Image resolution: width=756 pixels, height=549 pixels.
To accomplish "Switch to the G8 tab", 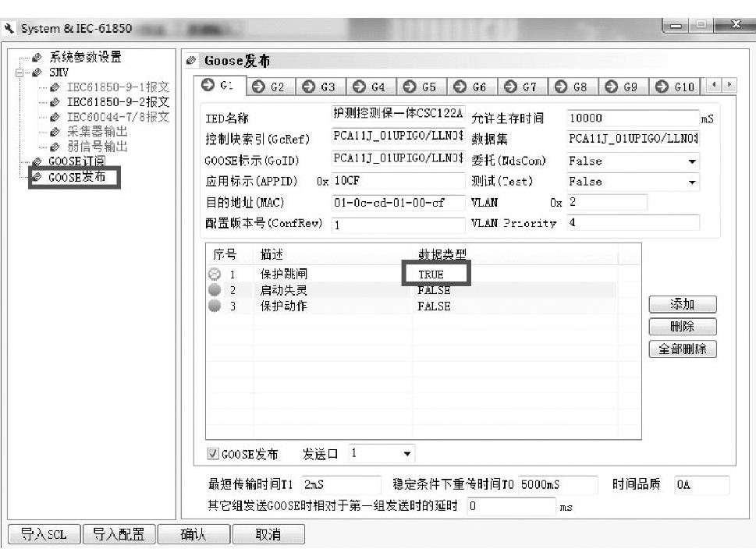I will (573, 87).
